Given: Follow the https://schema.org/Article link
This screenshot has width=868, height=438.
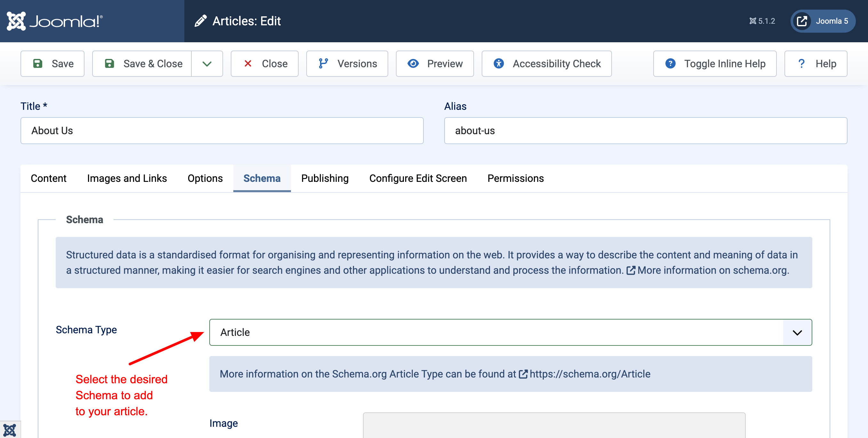Looking at the screenshot, I should (589, 374).
